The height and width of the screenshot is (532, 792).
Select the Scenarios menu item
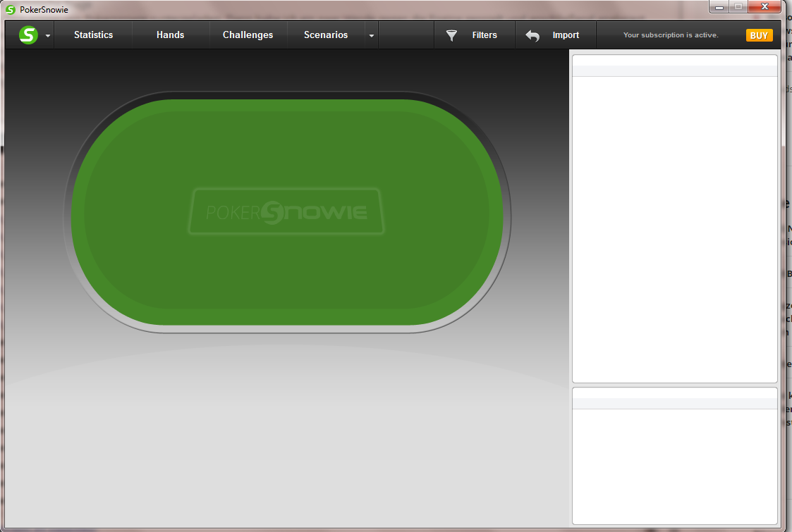coord(326,35)
